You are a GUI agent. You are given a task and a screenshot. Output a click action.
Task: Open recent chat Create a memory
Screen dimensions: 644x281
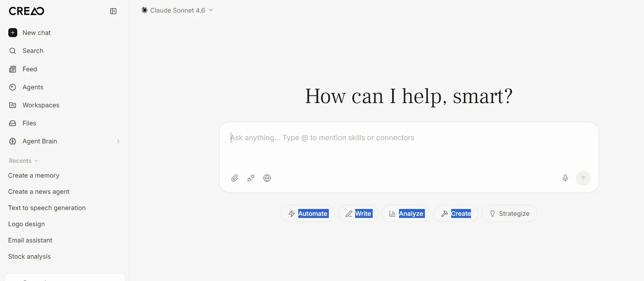tap(34, 175)
